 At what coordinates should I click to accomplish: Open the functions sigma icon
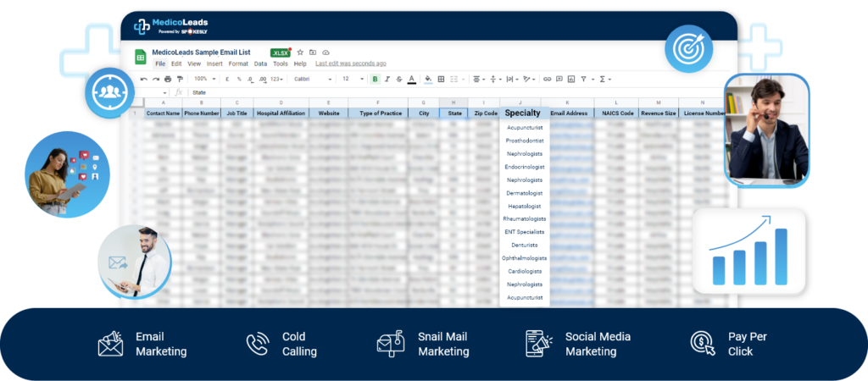tap(603, 79)
